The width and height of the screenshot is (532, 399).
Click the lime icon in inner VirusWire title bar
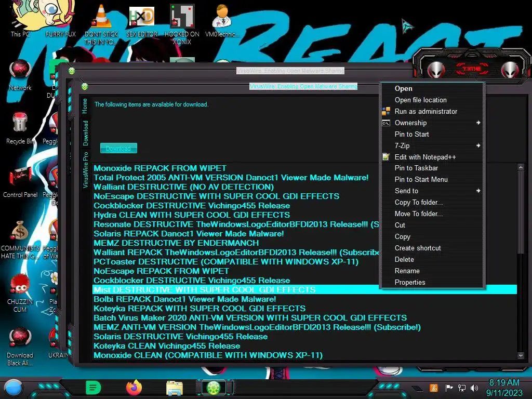(85, 87)
